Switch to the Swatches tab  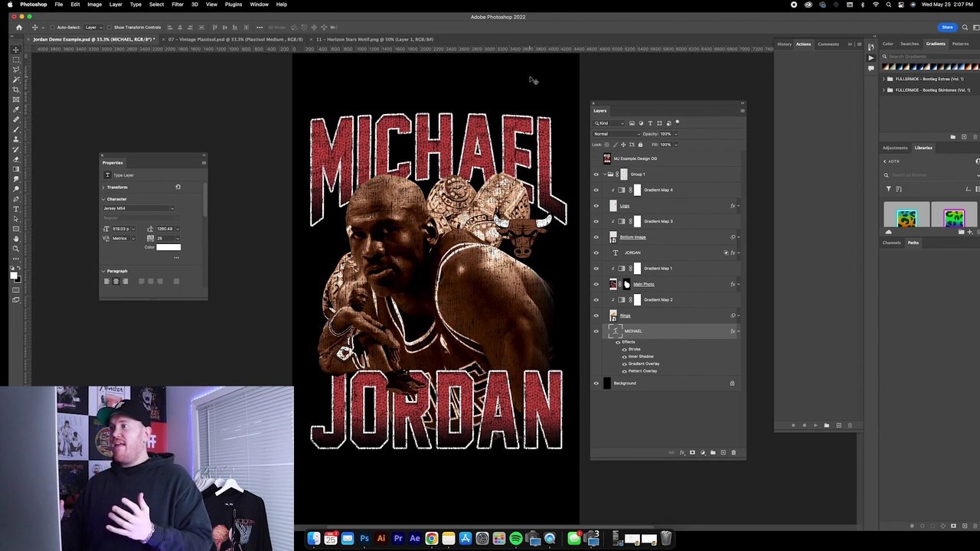[910, 44]
